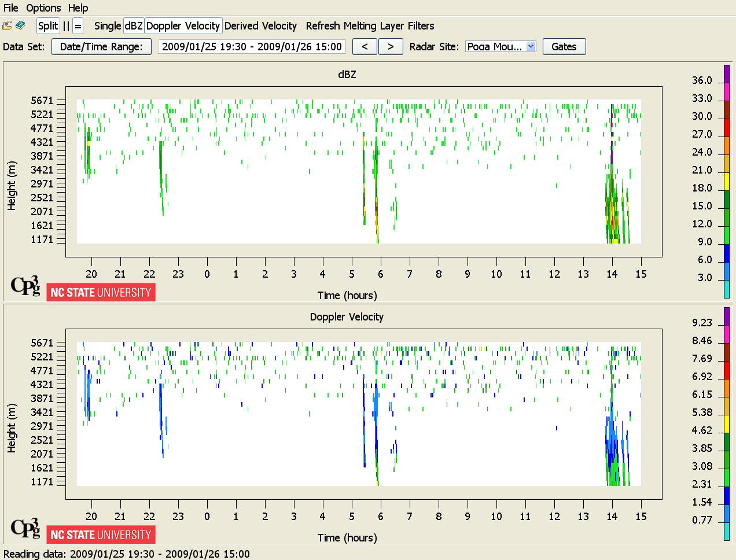Click 5671 height label on dBZ plot
This screenshot has height=560, width=736.
pos(42,101)
